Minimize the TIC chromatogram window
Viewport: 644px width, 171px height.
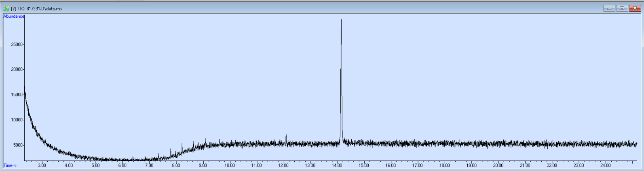tap(609, 8)
